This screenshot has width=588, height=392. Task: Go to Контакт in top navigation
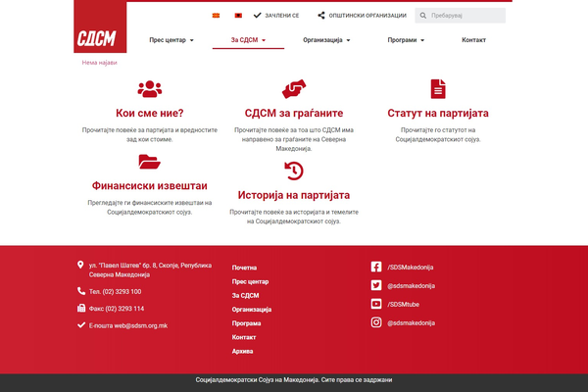pos(473,40)
